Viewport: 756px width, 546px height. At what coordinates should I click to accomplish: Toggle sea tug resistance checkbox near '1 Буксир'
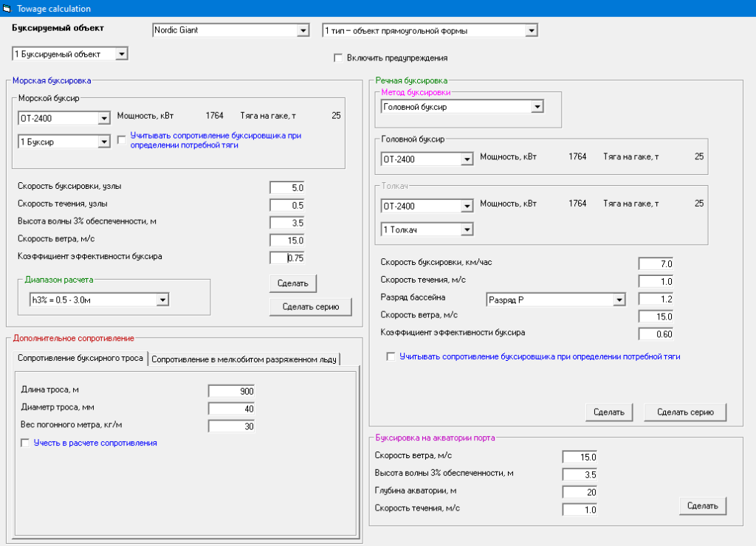click(122, 139)
